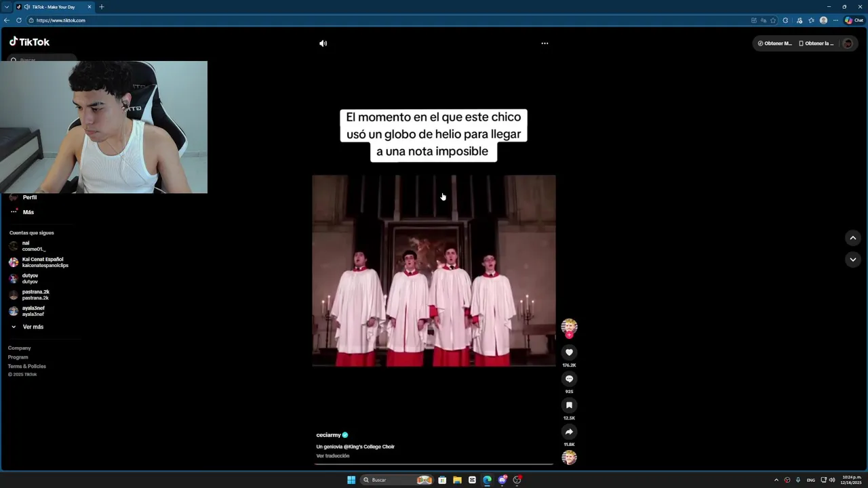
Task: Mute the TikTok video sound
Action: tap(323, 43)
